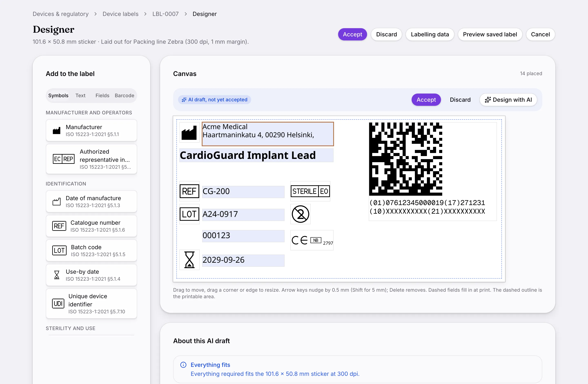The image size is (588, 384).
Task: Switch to the Barcode tab
Action: (x=124, y=95)
